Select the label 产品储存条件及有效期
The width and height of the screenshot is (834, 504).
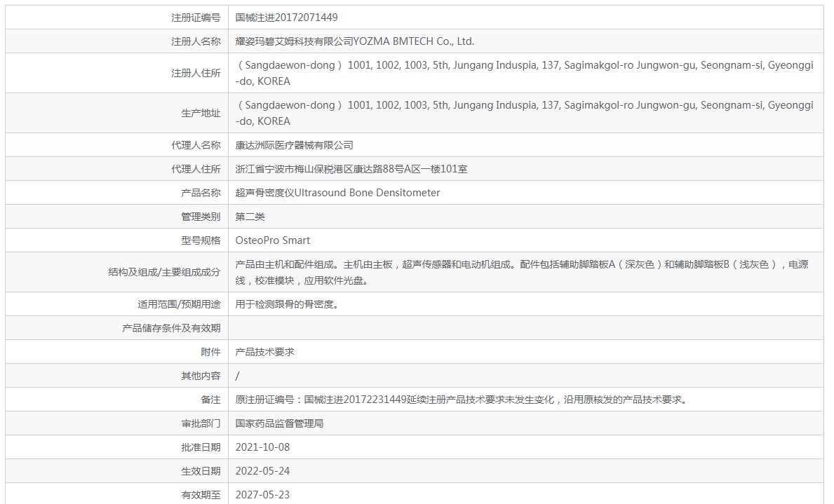pyautogui.click(x=171, y=329)
